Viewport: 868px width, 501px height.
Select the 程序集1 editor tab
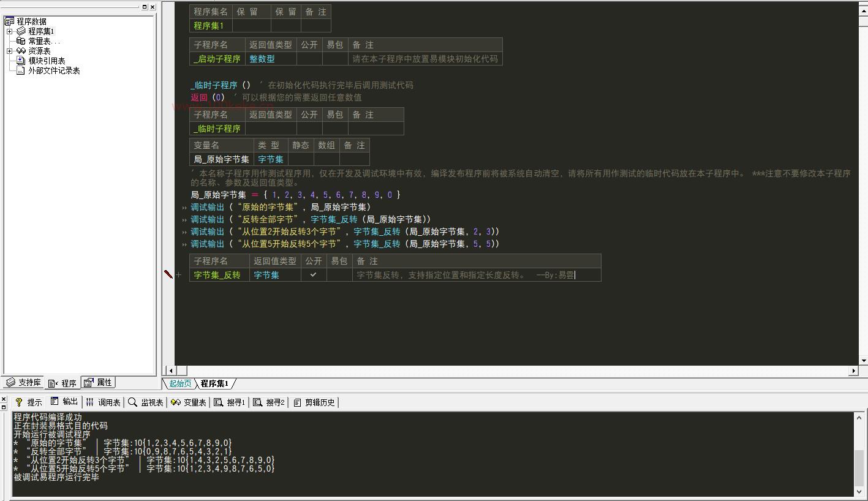214,384
